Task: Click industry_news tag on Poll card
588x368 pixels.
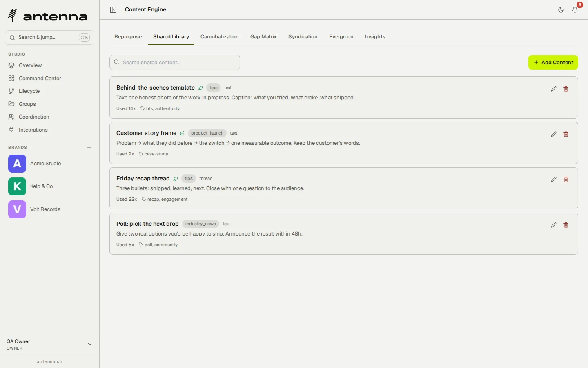Action: [200, 224]
